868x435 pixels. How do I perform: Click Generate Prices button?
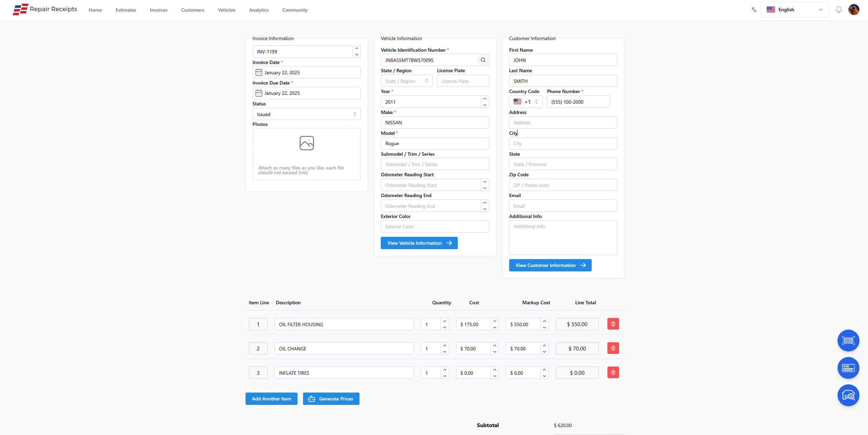(331, 399)
